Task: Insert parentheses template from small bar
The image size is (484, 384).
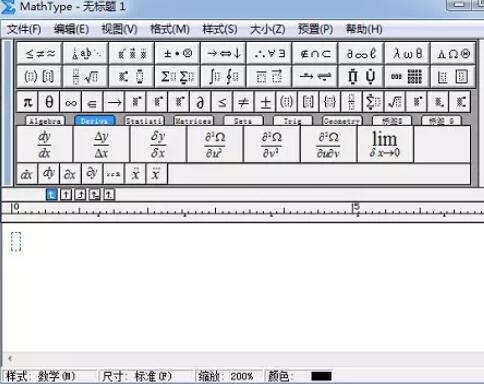Action: click(286, 102)
